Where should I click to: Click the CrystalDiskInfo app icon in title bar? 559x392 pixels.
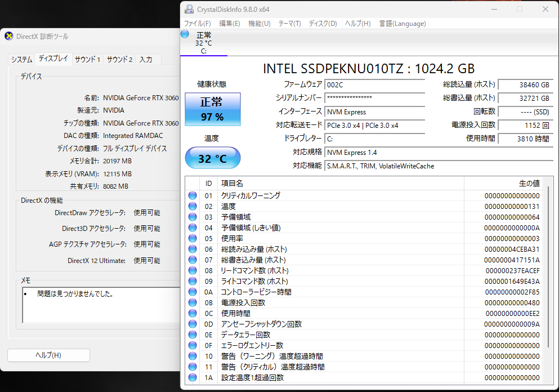coord(189,9)
